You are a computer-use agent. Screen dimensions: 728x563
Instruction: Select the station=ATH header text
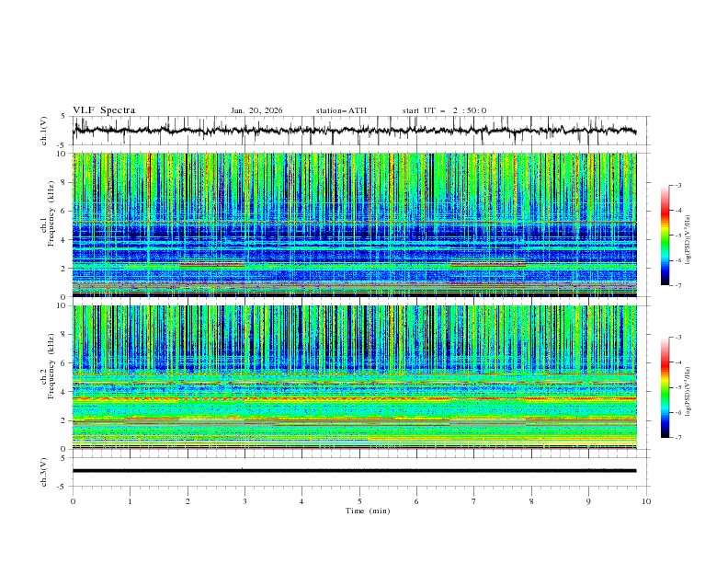tap(341, 110)
